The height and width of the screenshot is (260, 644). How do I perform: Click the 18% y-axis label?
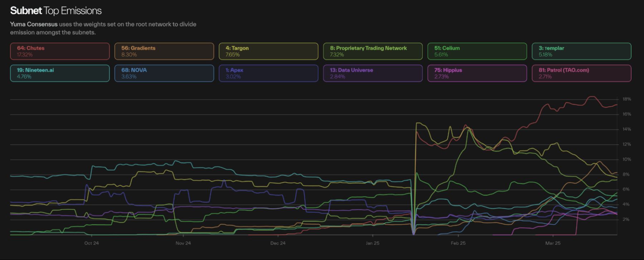point(626,99)
